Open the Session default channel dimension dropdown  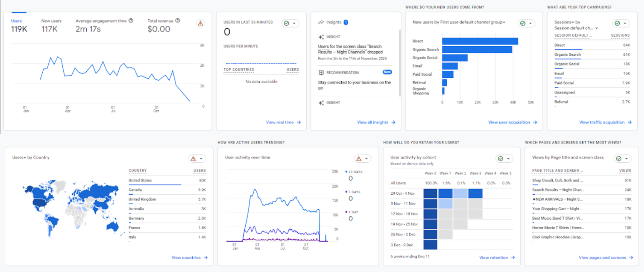coord(596,28)
